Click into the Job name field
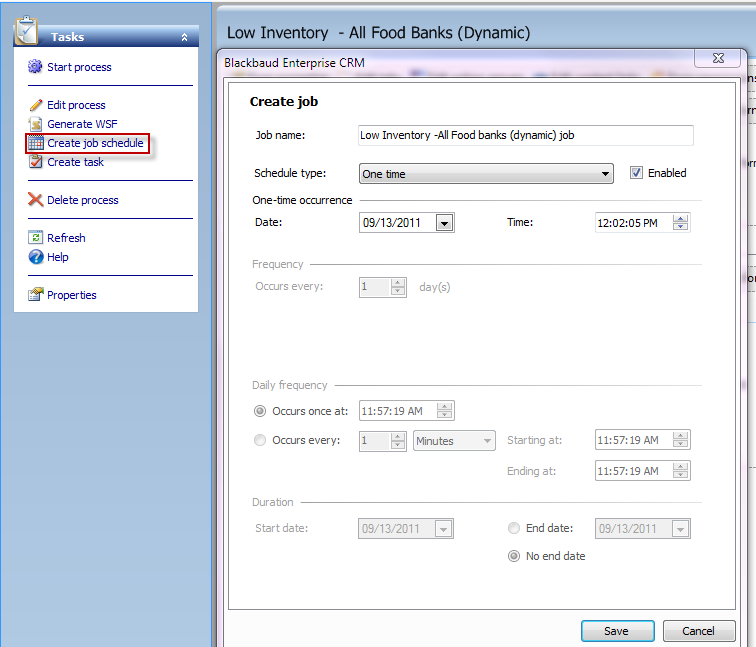The height and width of the screenshot is (647, 756). pyautogui.click(x=526, y=135)
